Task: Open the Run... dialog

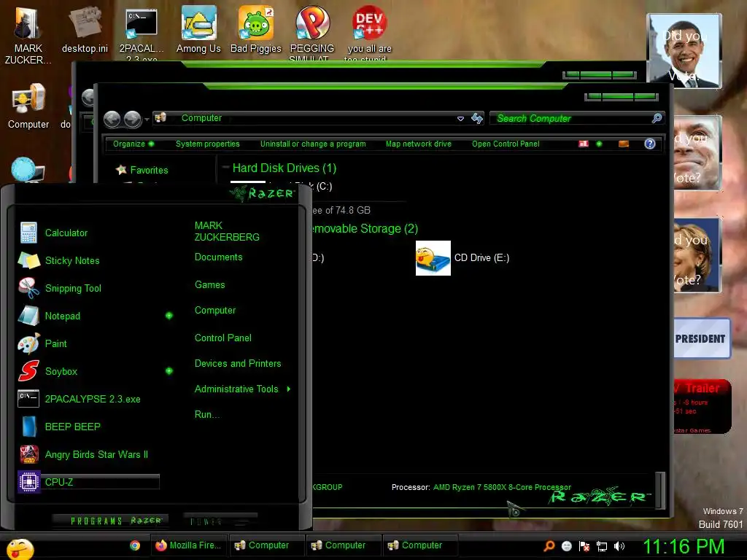Action: (x=206, y=415)
